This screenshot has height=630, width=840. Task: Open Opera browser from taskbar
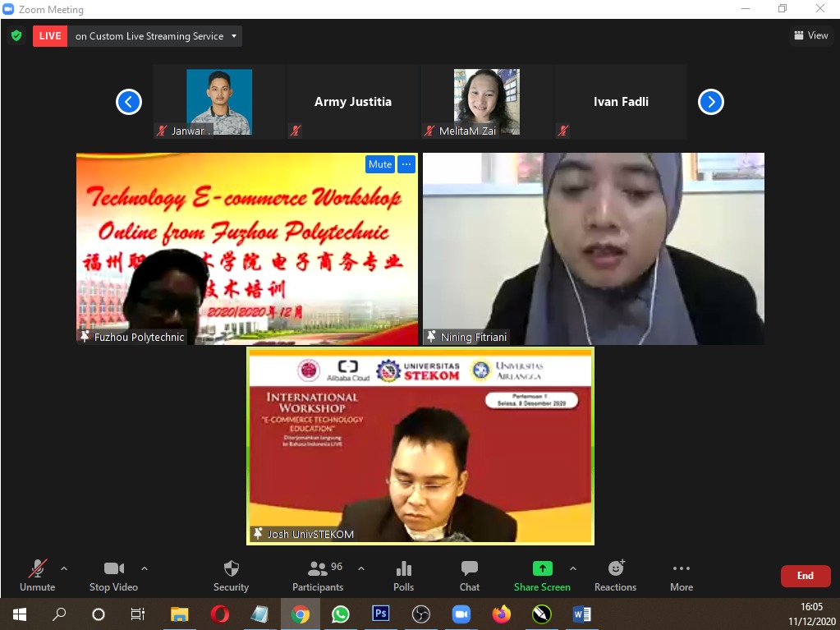219,614
